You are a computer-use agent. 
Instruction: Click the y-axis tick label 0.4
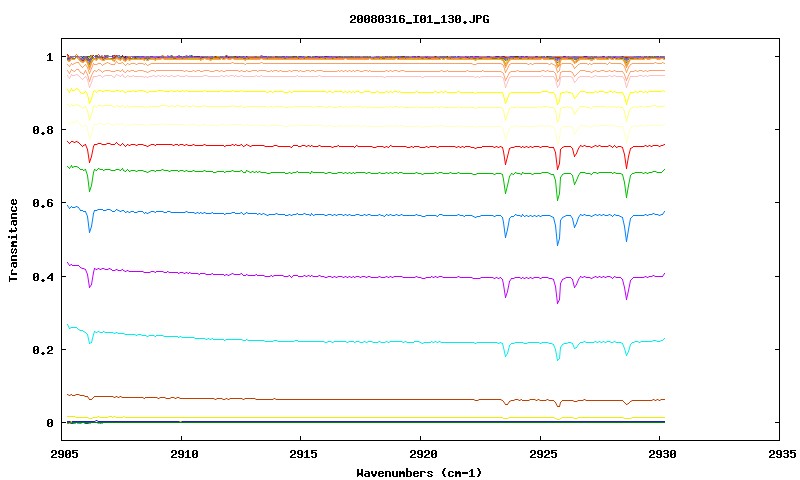click(x=43, y=276)
